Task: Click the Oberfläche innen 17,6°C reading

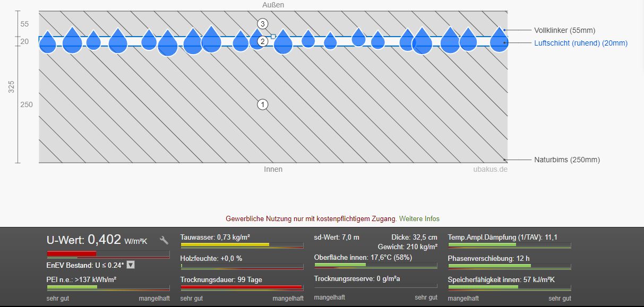Action: click(363, 258)
